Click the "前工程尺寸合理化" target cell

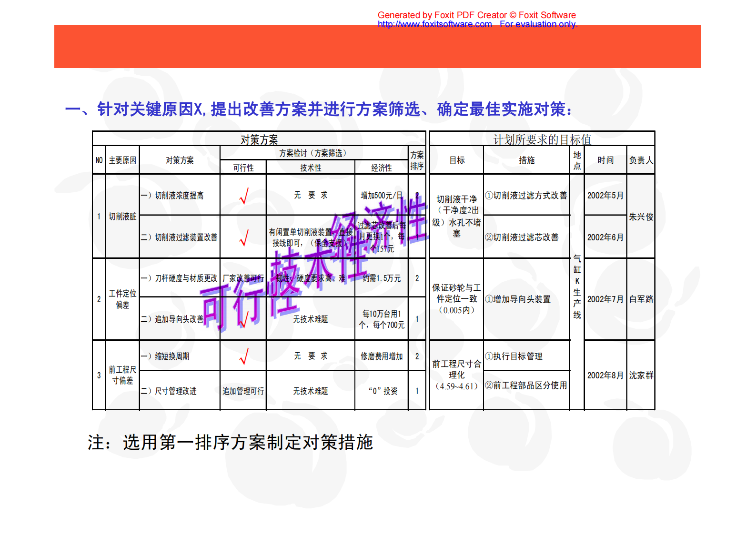(x=457, y=375)
